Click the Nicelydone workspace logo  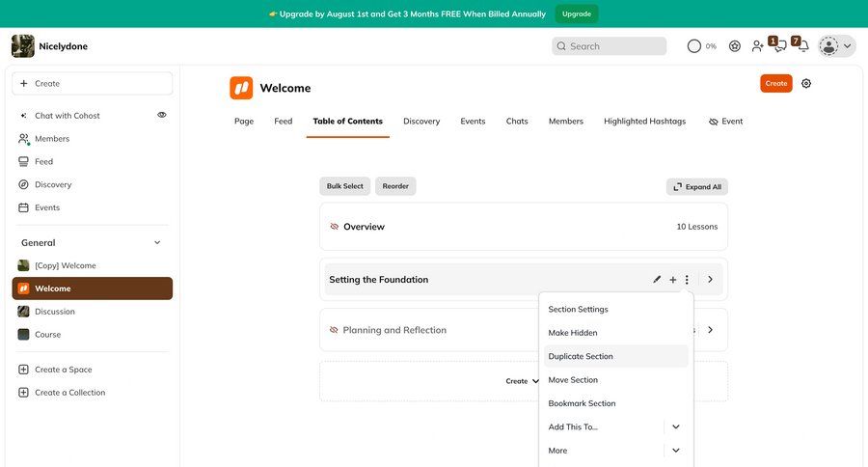23,46
